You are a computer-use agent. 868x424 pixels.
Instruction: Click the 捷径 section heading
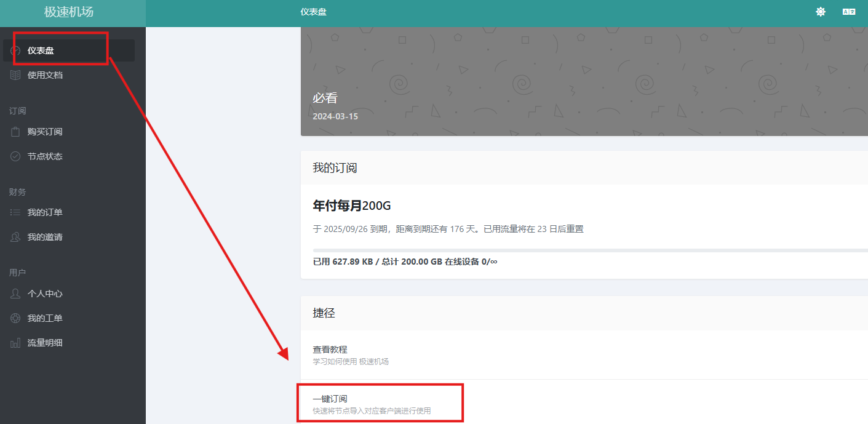[x=324, y=313]
